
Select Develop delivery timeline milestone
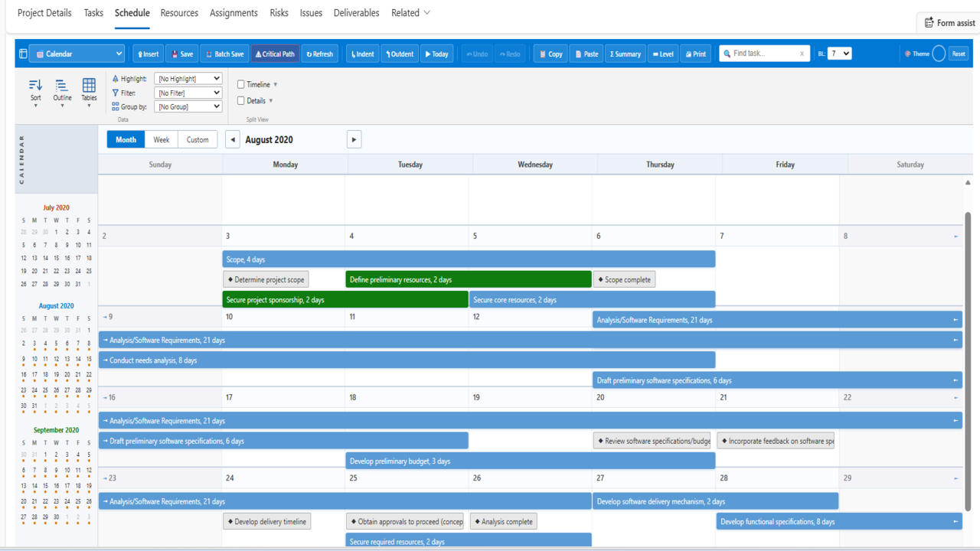(x=267, y=522)
